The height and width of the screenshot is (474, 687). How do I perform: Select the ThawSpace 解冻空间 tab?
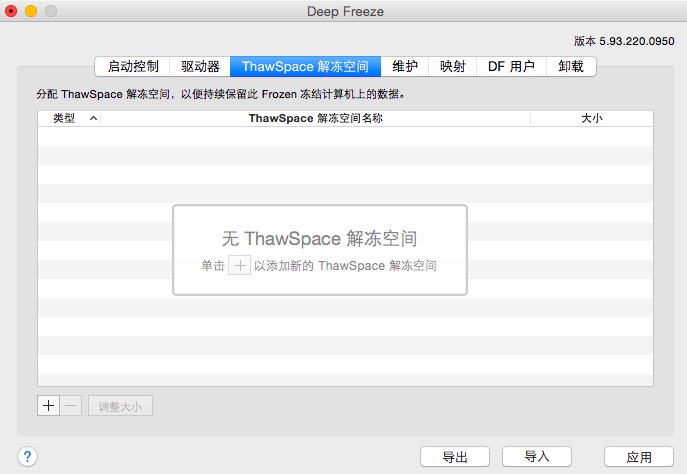305,67
